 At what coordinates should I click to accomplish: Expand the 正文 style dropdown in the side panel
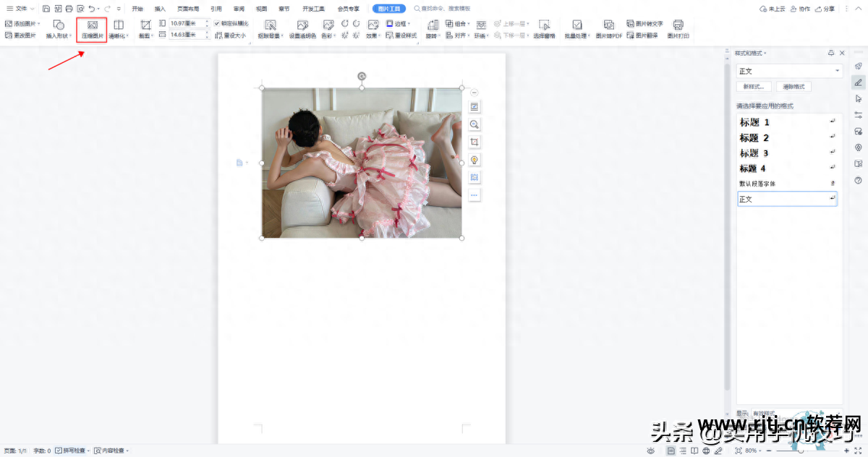pyautogui.click(x=838, y=71)
